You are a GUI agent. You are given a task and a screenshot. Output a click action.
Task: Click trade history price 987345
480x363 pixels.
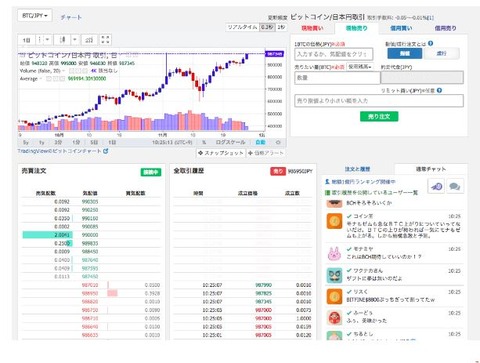(263, 302)
